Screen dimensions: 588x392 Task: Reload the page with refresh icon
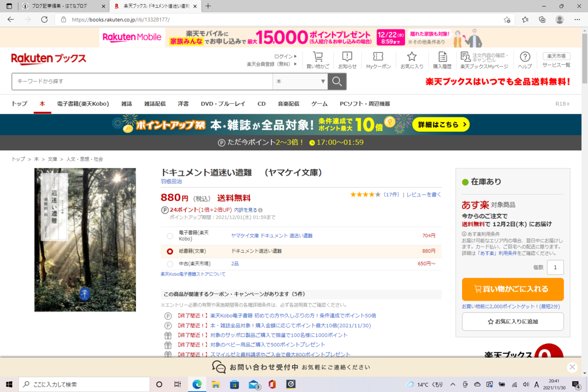(x=45, y=20)
